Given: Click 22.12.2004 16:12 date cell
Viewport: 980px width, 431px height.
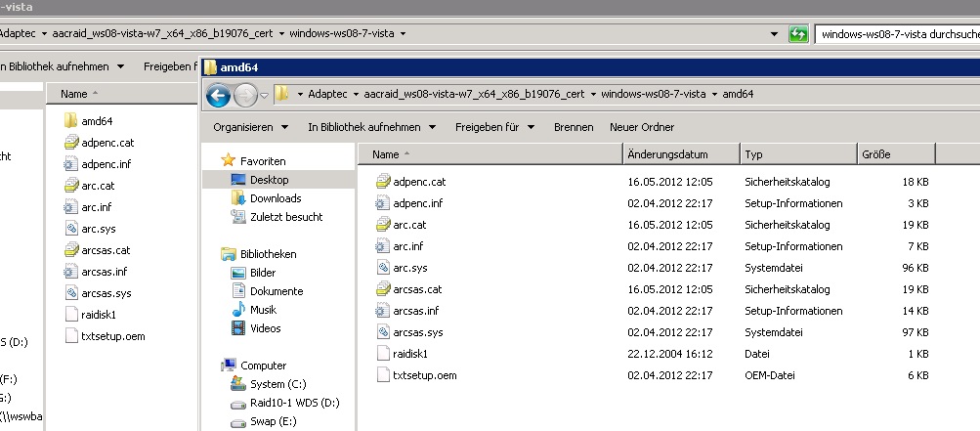Looking at the screenshot, I should pyautogui.click(x=669, y=354).
